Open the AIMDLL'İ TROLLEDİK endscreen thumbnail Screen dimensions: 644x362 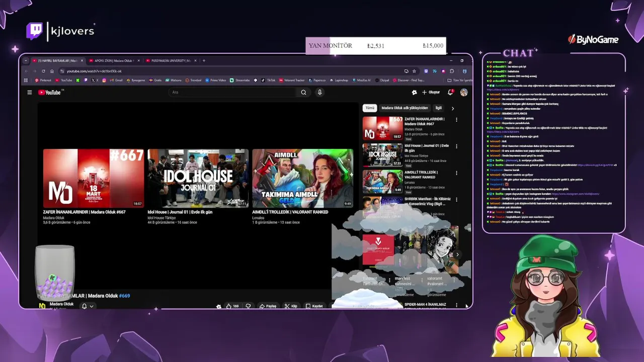point(303,178)
